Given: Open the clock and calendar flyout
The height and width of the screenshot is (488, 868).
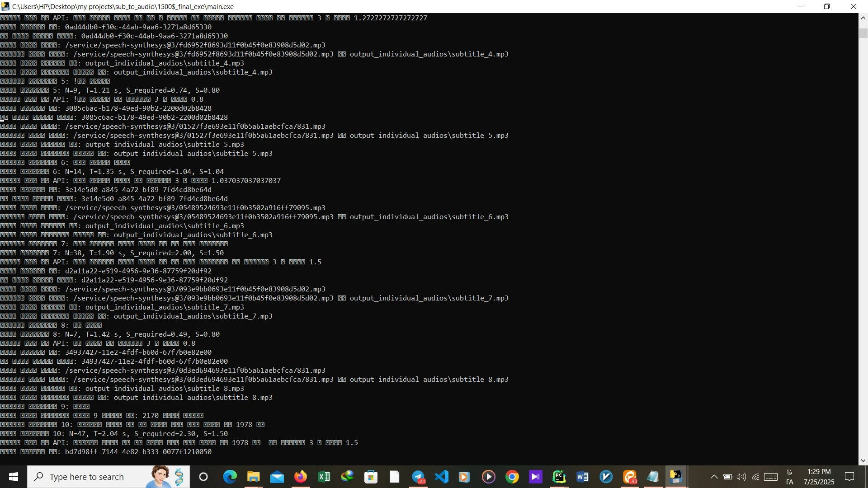Looking at the screenshot, I should coord(819,477).
